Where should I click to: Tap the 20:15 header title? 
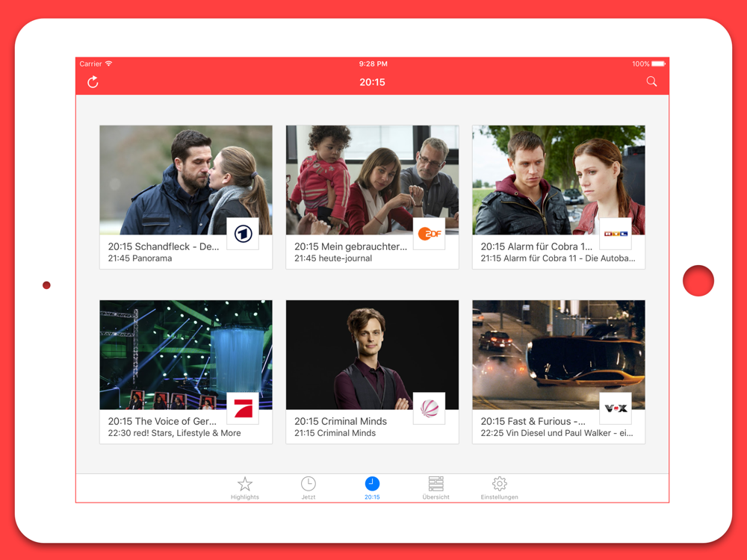click(372, 82)
